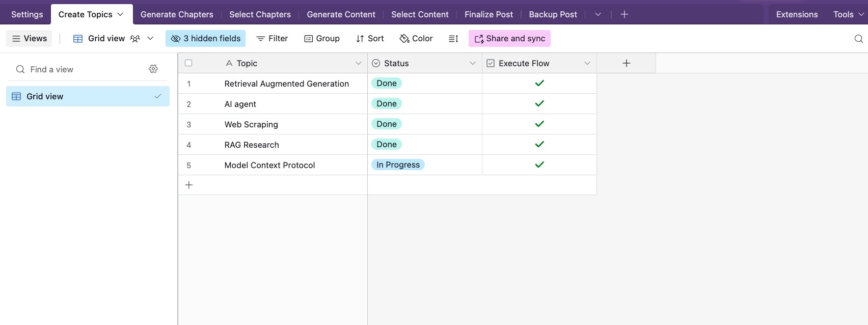Add a new table tab
Viewport: 868px width, 325px height.
[x=624, y=14]
